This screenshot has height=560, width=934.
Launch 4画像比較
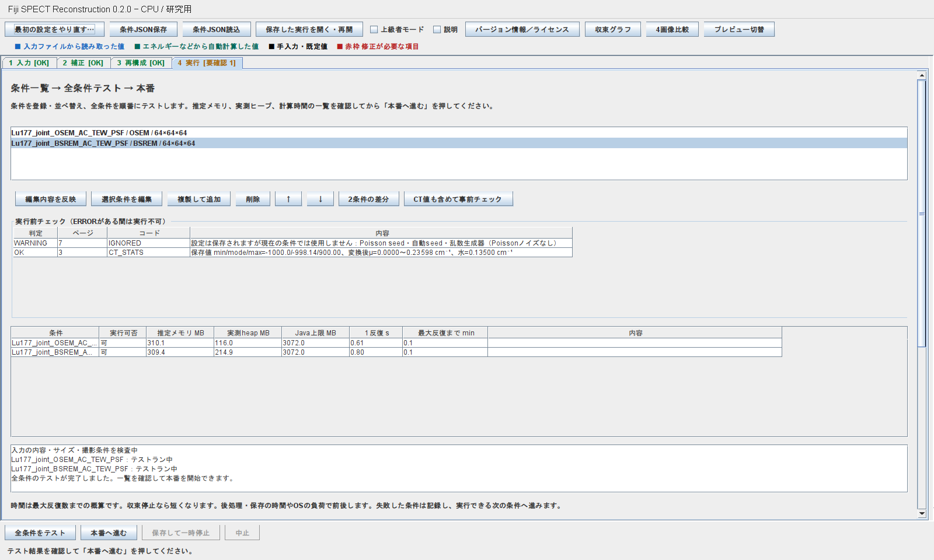(x=672, y=29)
